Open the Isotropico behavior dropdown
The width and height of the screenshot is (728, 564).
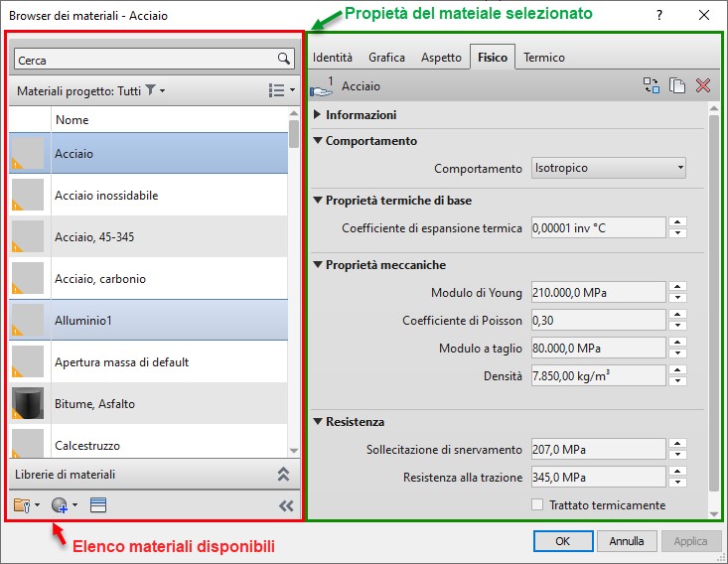(609, 168)
